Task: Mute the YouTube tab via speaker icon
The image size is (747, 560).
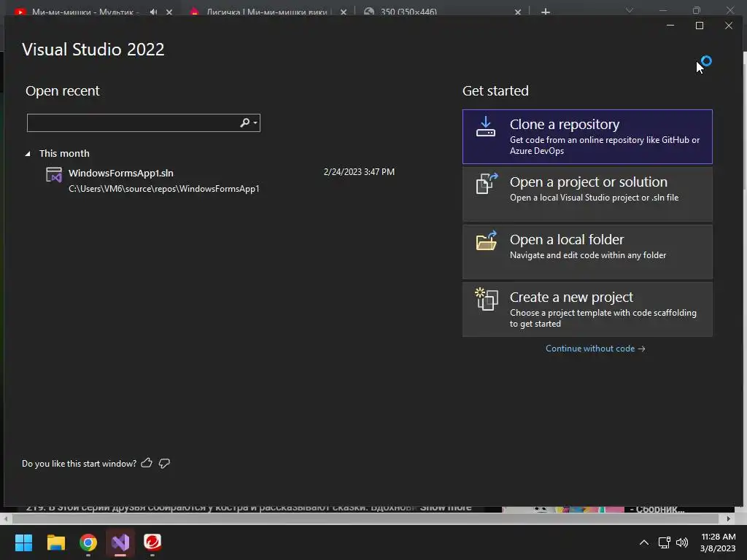Action: pyautogui.click(x=153, y=12)
